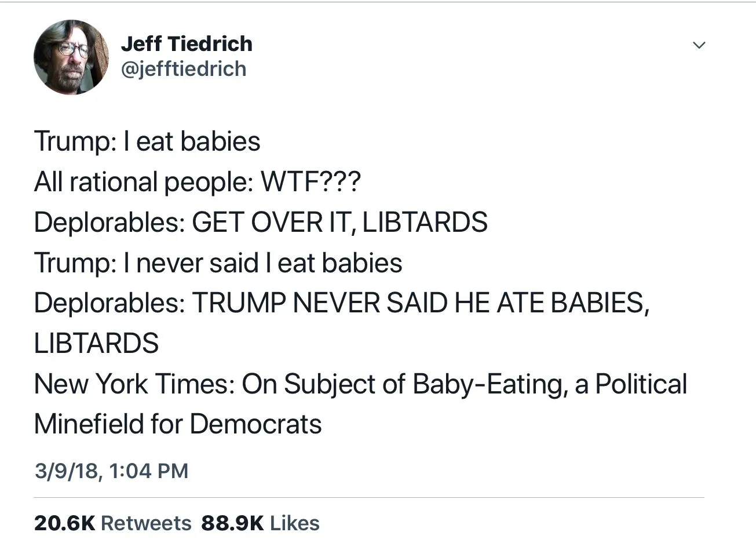Image resolution: width=756 pixels, height=543 pixels.
Task: View the 88.9K like count
Action: [x=232, y=523]
